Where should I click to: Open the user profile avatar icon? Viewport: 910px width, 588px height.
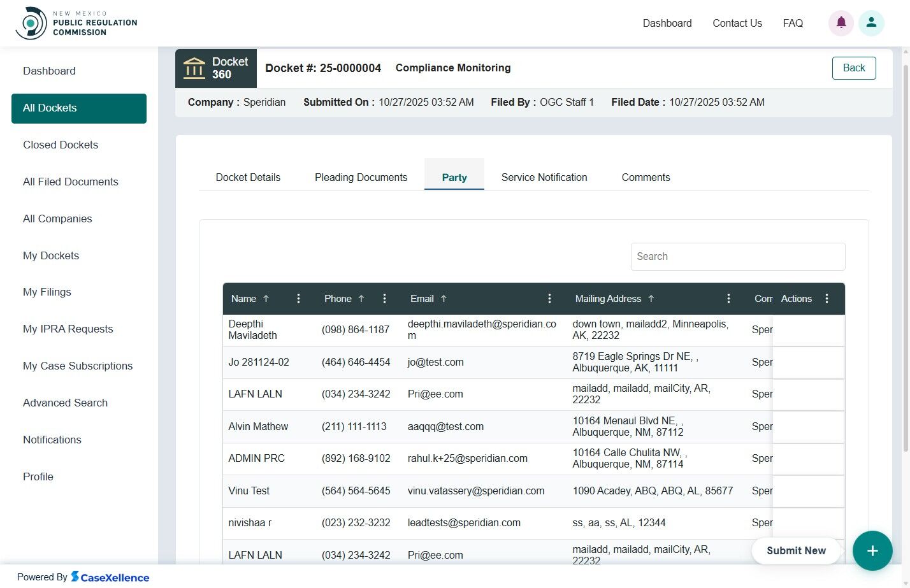(x=871, y=23)
